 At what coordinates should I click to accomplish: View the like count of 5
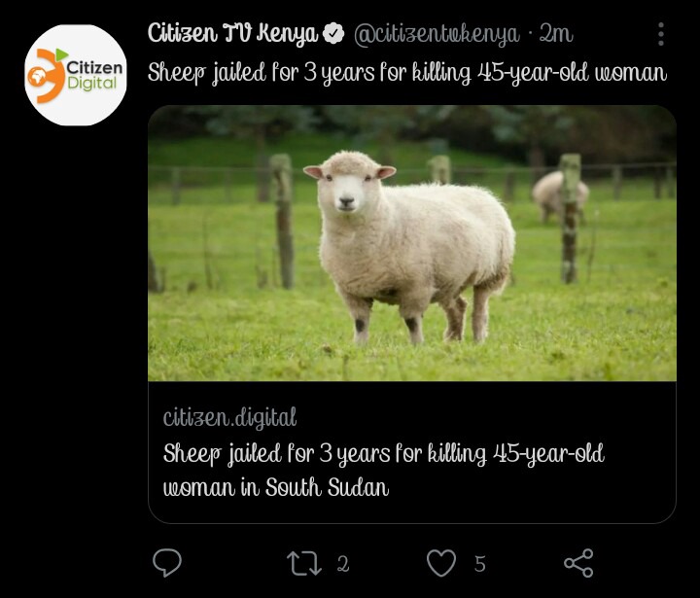pyautogui.click(x=480, y=564)
